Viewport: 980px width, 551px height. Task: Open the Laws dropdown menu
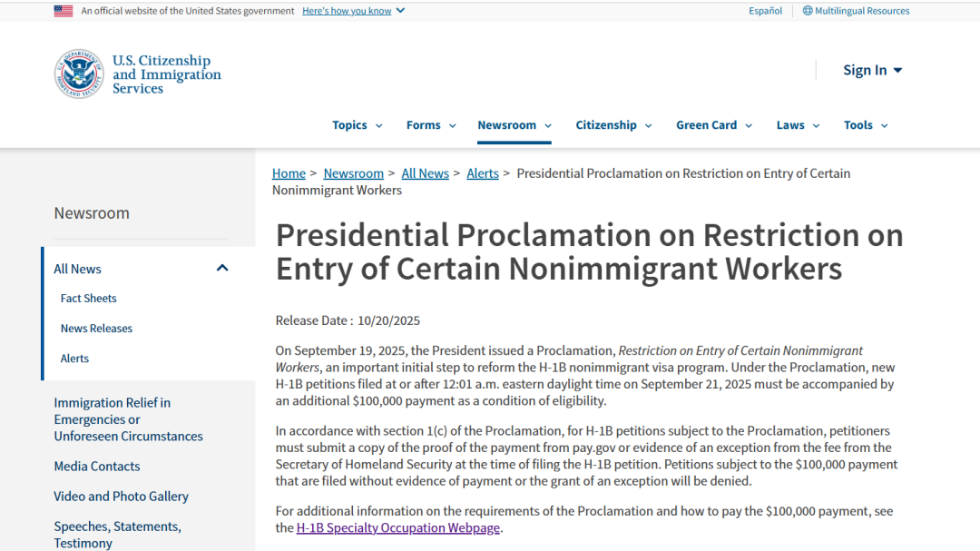click(x=798, y=125)
